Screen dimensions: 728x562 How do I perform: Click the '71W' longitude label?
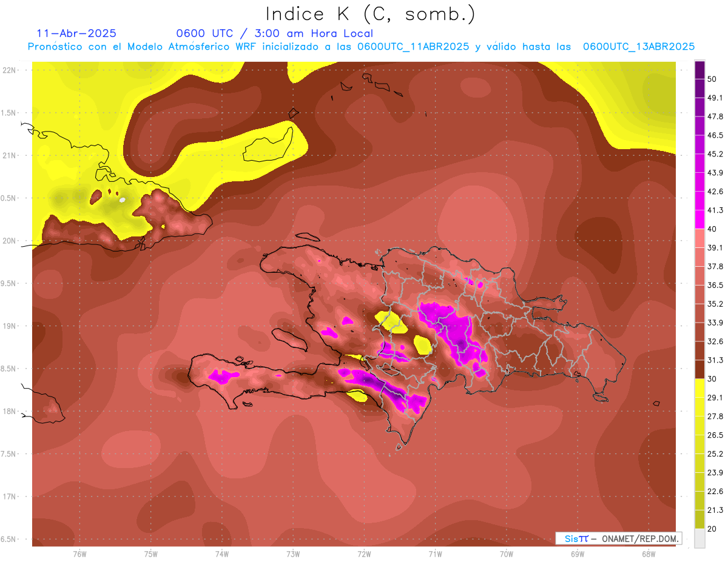[435, 554]
